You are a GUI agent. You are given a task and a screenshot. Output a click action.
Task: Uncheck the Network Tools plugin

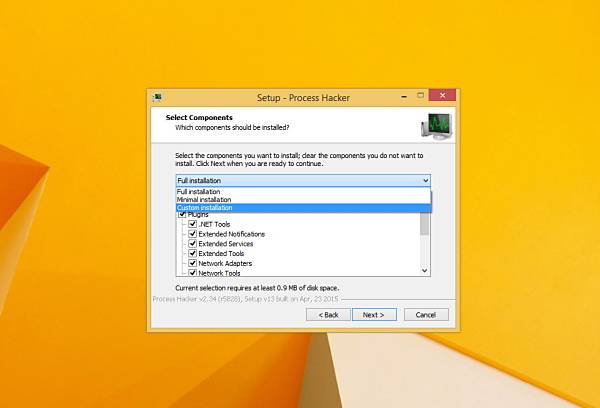[192, 273]
